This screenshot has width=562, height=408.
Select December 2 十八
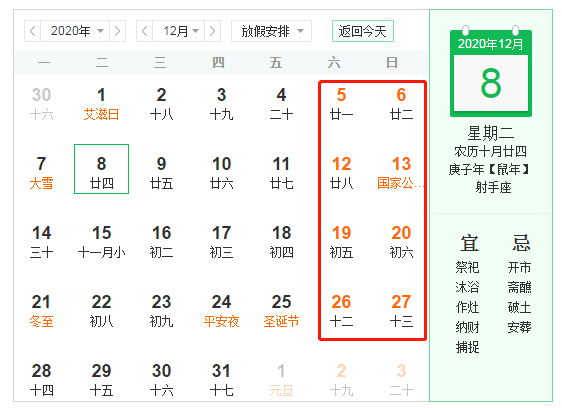pos(161,104)
